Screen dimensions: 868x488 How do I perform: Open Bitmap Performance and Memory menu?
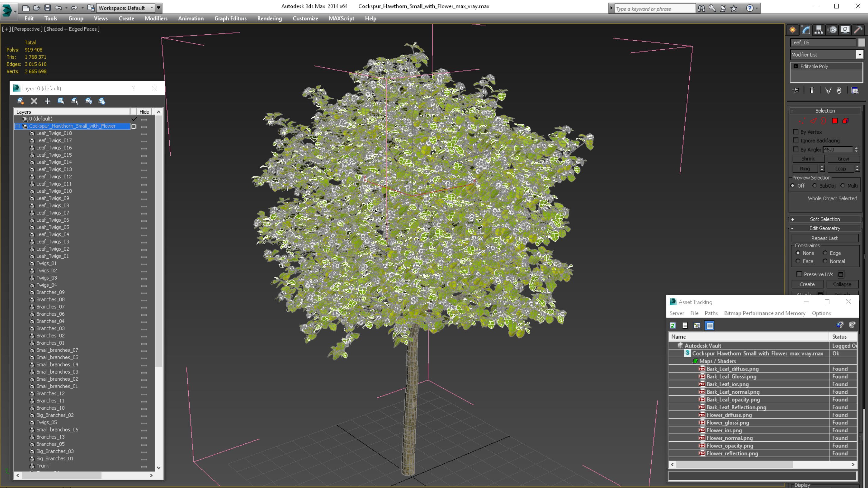(765, 313)
